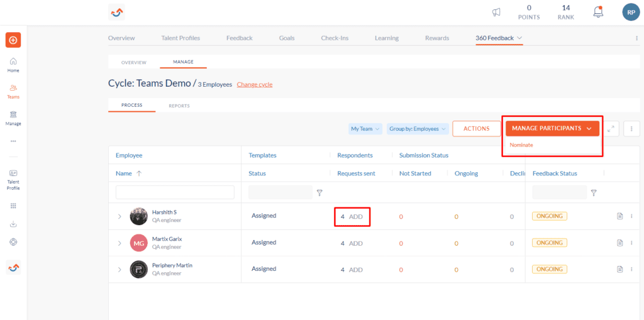Image resolution: width=644 pixels, height=320 pixels.
Task: Expand Harshith S row
Action: pyautogui.click(x=119, y=216)
